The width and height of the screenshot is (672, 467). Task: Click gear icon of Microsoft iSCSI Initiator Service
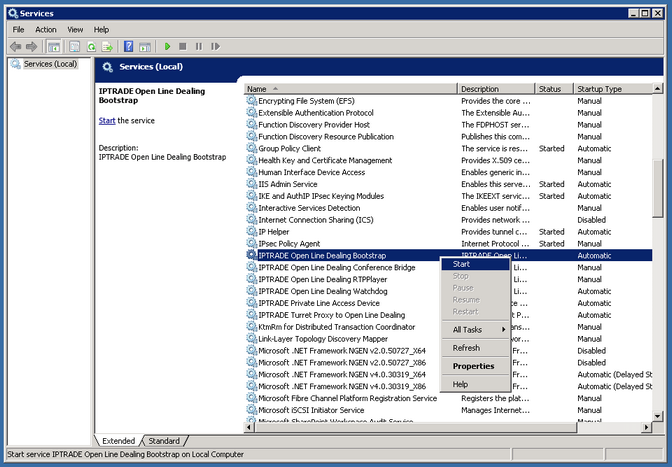252,410
